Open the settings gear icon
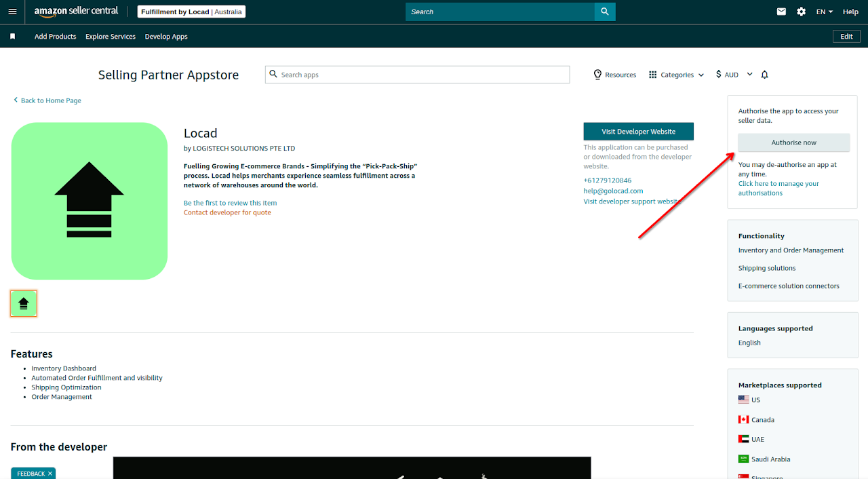This screenshot has height=479, width=868. (x=801, y=12)
